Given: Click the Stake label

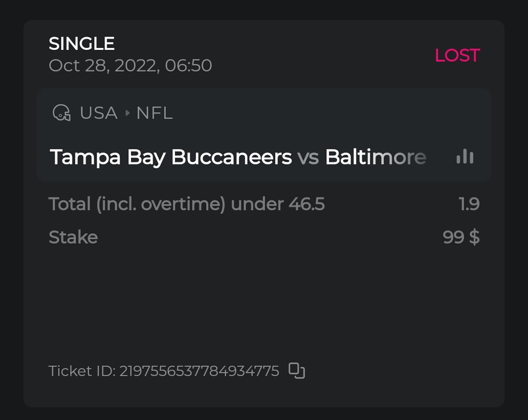Looking at the screenshot, I should coord(73,238).
